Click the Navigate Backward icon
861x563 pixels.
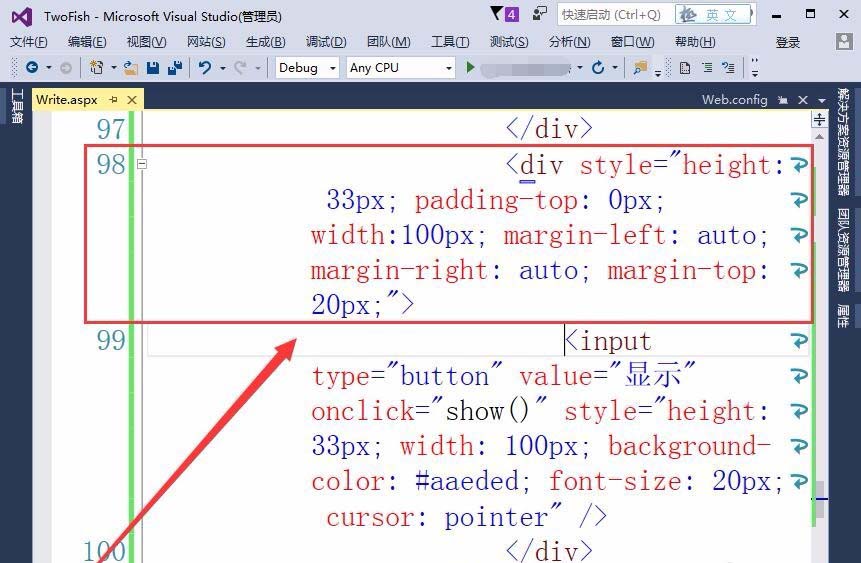(32, 68)
